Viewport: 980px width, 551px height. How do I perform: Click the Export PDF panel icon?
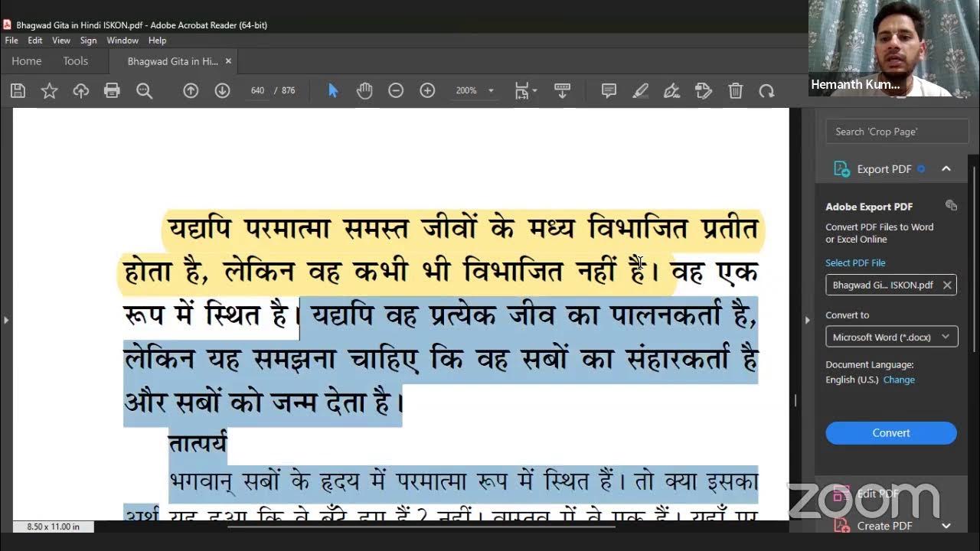841,169
